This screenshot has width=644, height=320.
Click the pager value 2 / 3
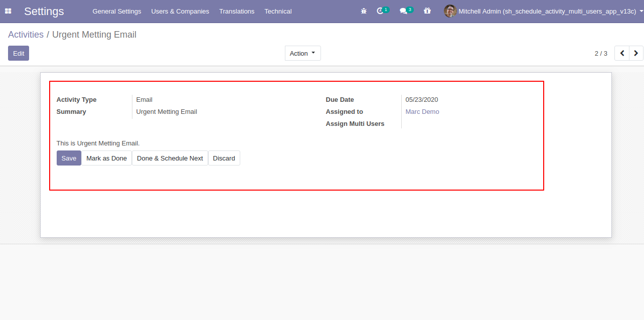(601, 53)
